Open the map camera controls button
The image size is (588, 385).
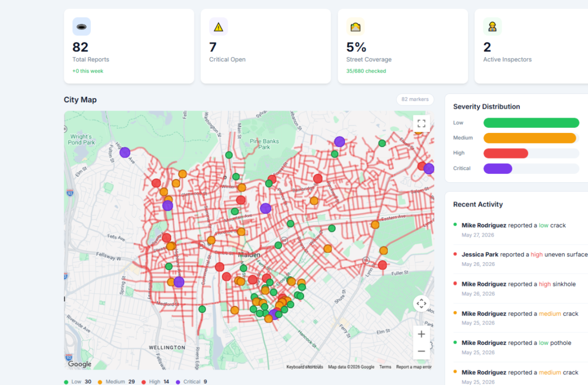[421, 303]
